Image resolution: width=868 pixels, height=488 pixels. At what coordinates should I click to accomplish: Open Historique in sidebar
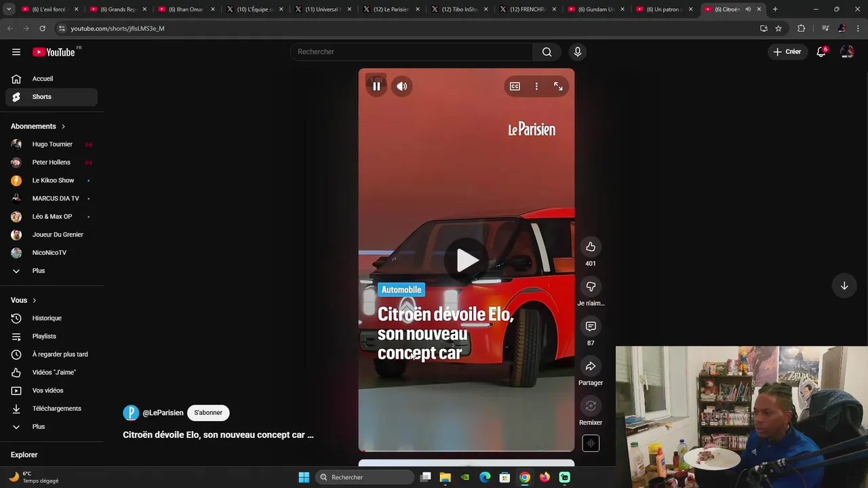tap(52, 319)
